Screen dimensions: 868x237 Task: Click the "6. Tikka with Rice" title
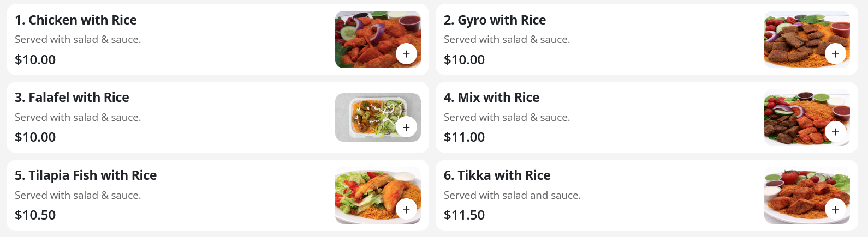[497, 175]
